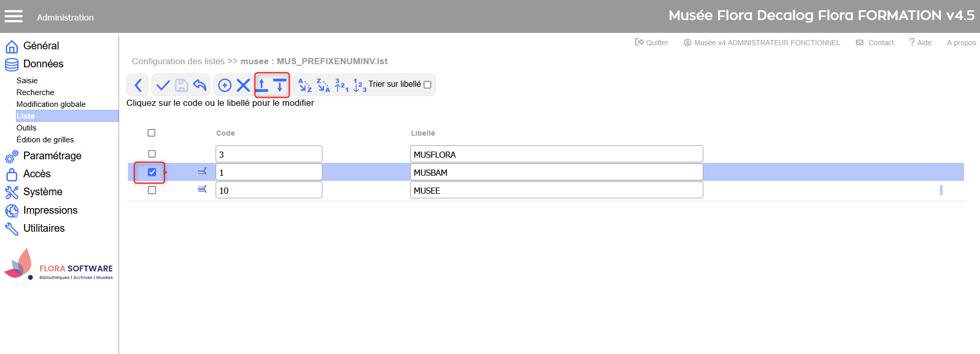
Task: Sort list alphabetically A to Z
Action: pyautogui.click(x=305, y=85)
